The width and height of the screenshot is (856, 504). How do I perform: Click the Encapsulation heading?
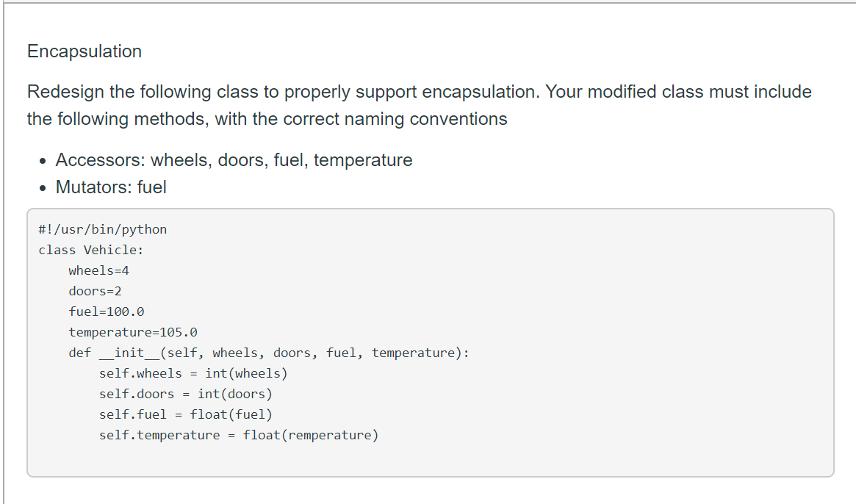click(x=84, y=51)
